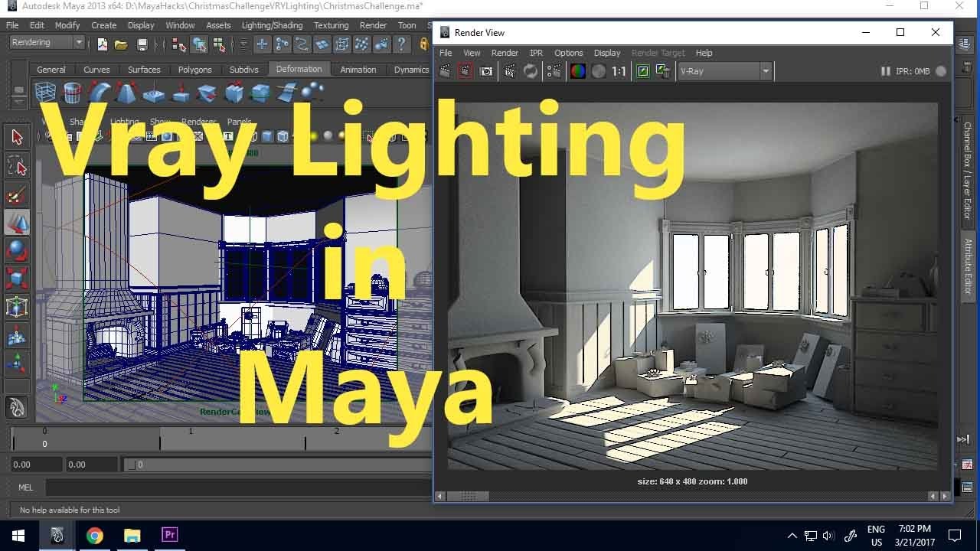This screenshot has width=980, height=551.
Task: Switch to the Polygons shelf tab
Action: click(194, 70)
